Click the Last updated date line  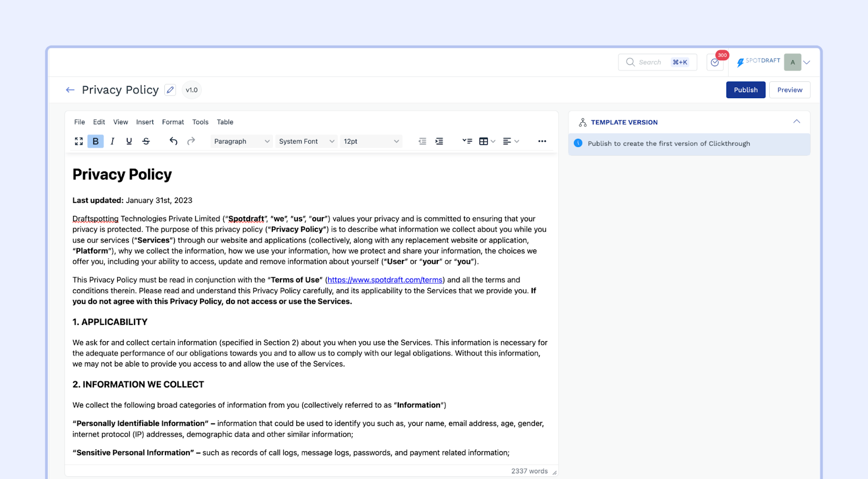[x=132, y=200]
